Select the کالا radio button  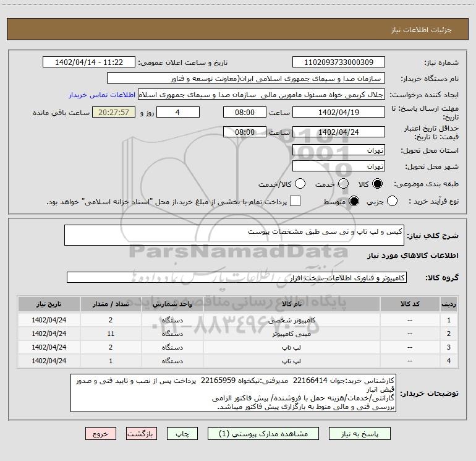click(x=377, y=184)
